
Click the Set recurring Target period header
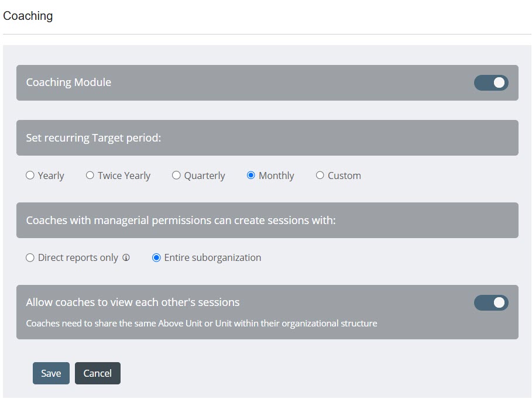(94, 138)
